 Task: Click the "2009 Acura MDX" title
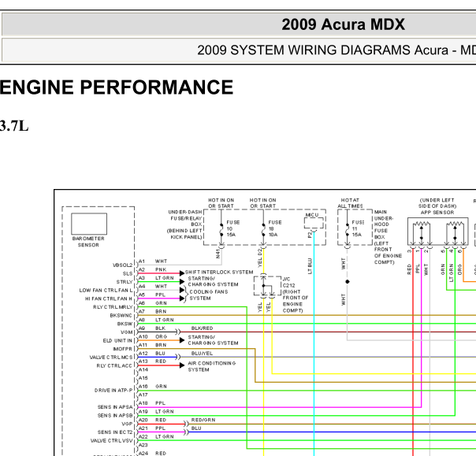[x=343, y=24]
